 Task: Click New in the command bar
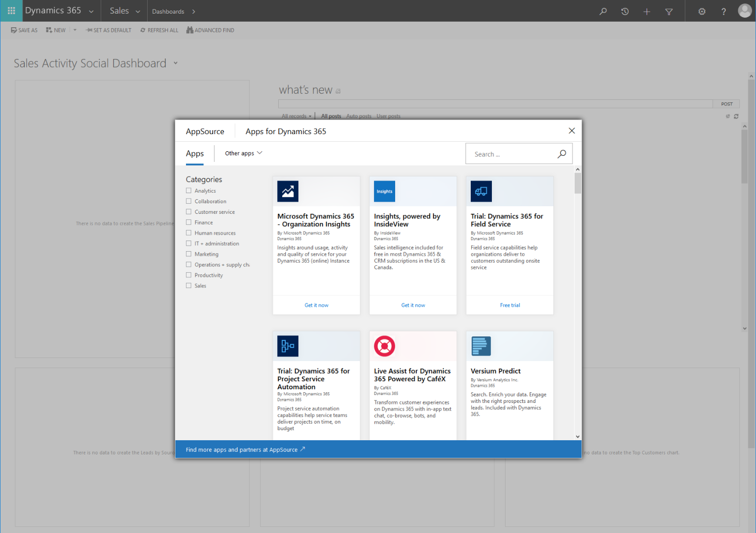tap(56, 30)
